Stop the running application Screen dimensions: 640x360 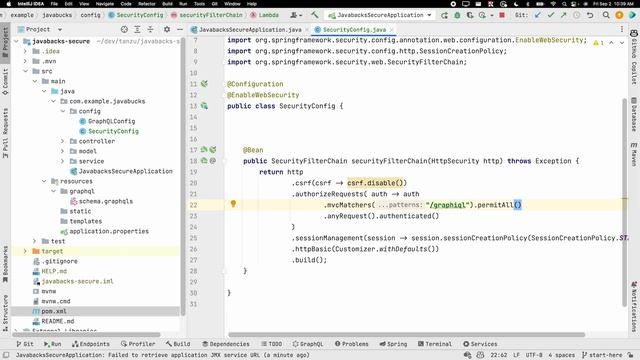[502, 15]
